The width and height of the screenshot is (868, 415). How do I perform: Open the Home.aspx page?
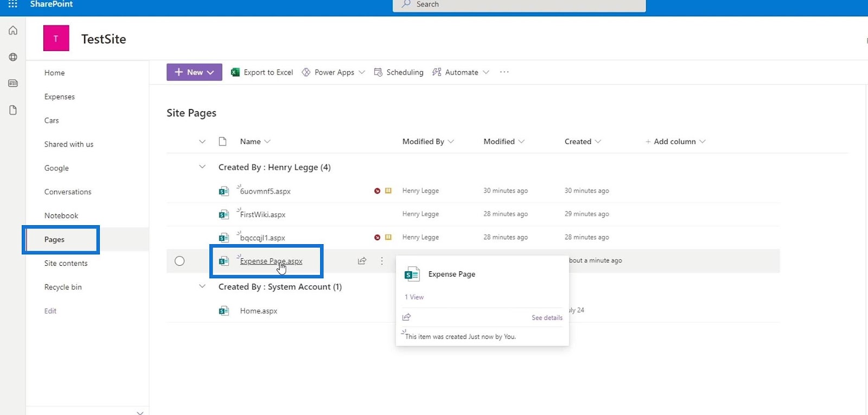259,311
